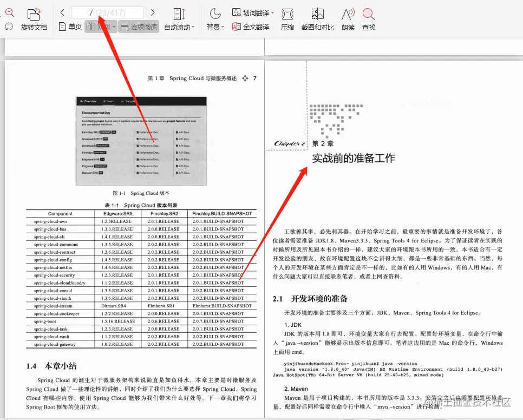
Task: Click the 自动滚动 auto scroll icon
Action: pyautogui.click(x=179, y=14)
